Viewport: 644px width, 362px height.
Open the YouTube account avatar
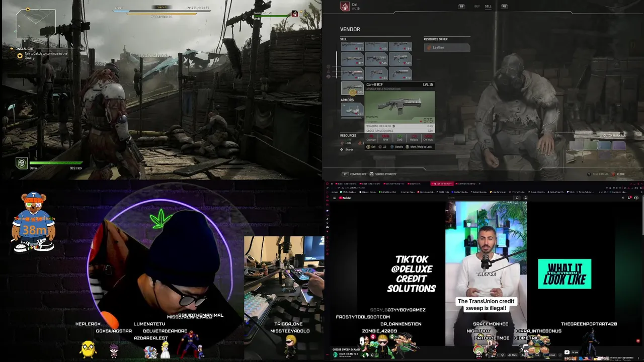pos(636,198)
